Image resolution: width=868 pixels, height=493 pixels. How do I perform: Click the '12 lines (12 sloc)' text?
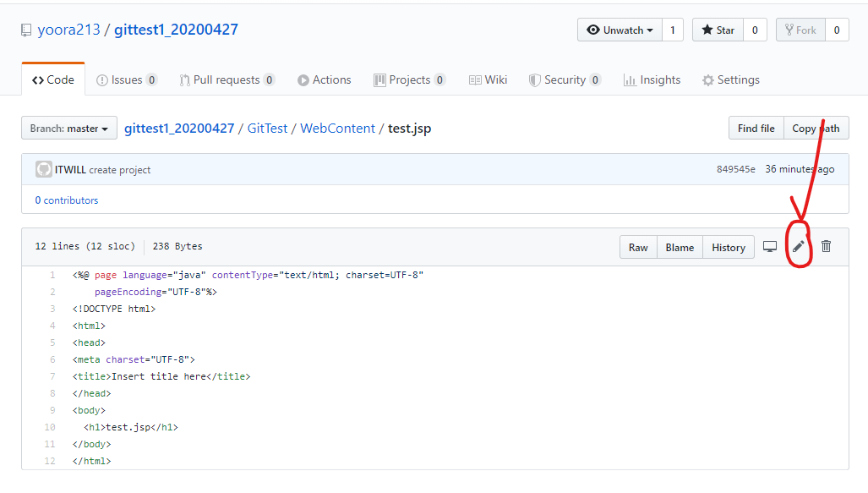[85, 246]
